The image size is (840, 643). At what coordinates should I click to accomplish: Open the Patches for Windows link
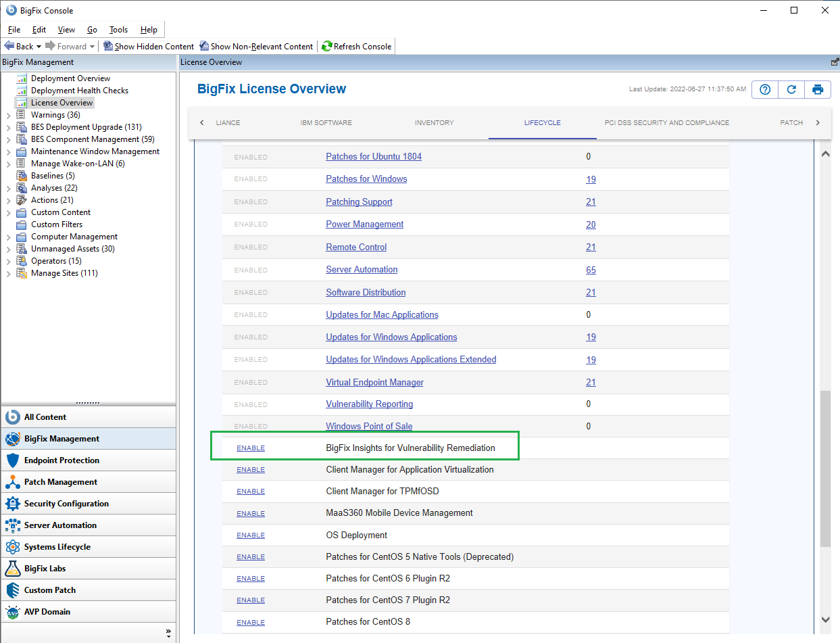[x=366, y=179]
